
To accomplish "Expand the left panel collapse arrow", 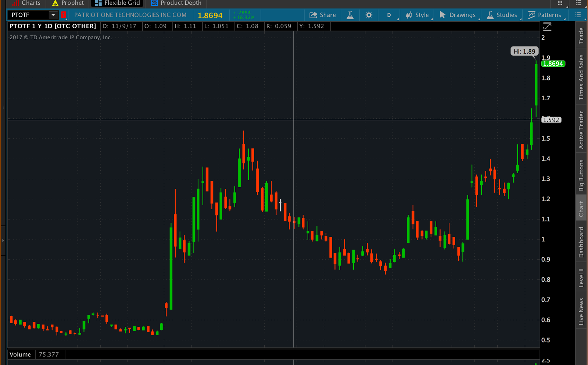I will click(x=3, y=241).
